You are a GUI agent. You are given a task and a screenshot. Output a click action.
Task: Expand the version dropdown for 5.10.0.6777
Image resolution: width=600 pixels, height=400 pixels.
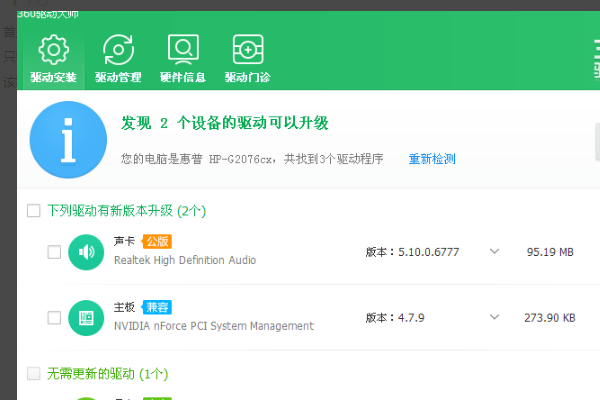click(494, 252)
